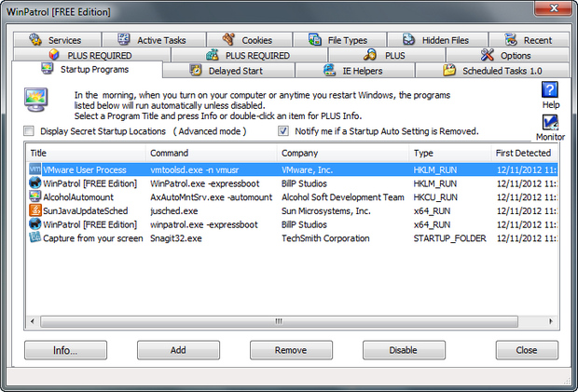This screenshot has width=578, height=392.
Task: Click the Services tab gear icon
Action: (x=35, y=39)
